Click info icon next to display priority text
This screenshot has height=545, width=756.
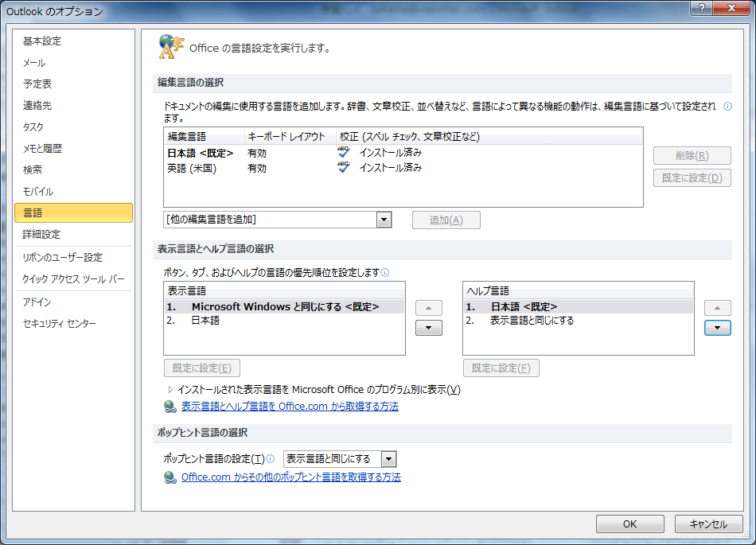pyautogui.click(x=384, y=273)
